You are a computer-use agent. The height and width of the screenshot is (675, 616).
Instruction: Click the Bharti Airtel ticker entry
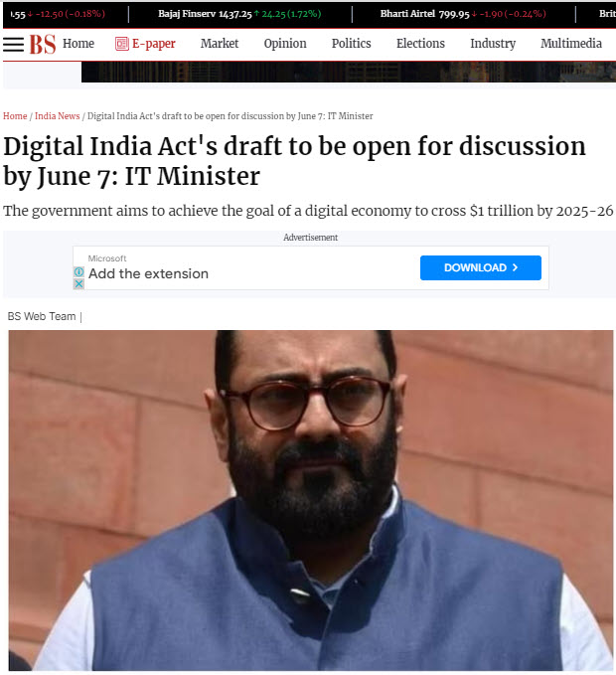tap(463, 14)
